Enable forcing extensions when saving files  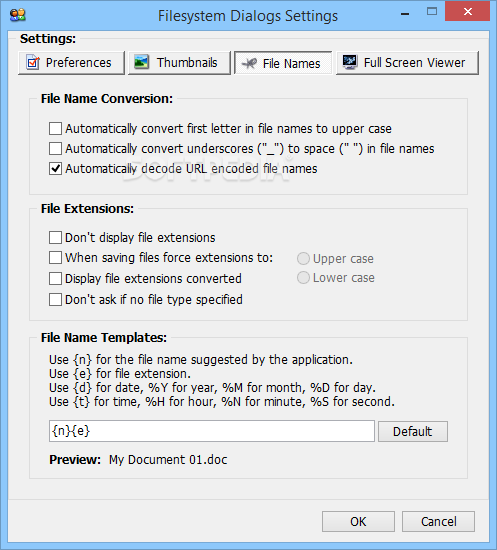[55, 258]
